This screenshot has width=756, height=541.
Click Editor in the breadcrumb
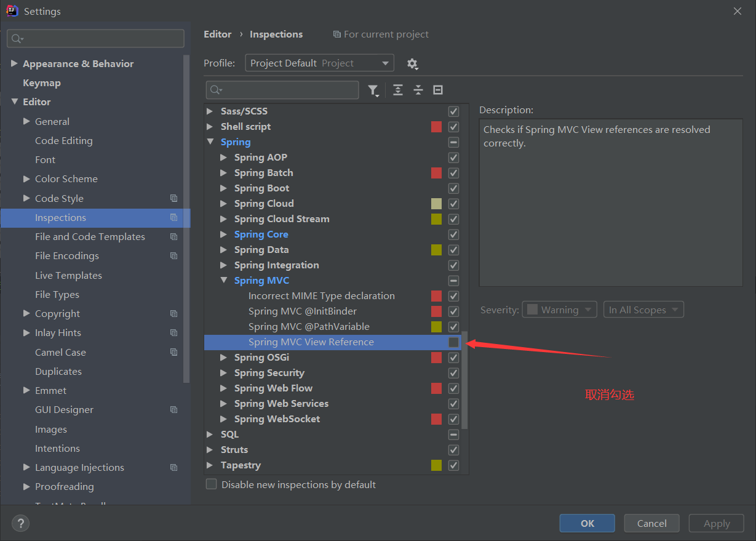(x=218, y=34)
